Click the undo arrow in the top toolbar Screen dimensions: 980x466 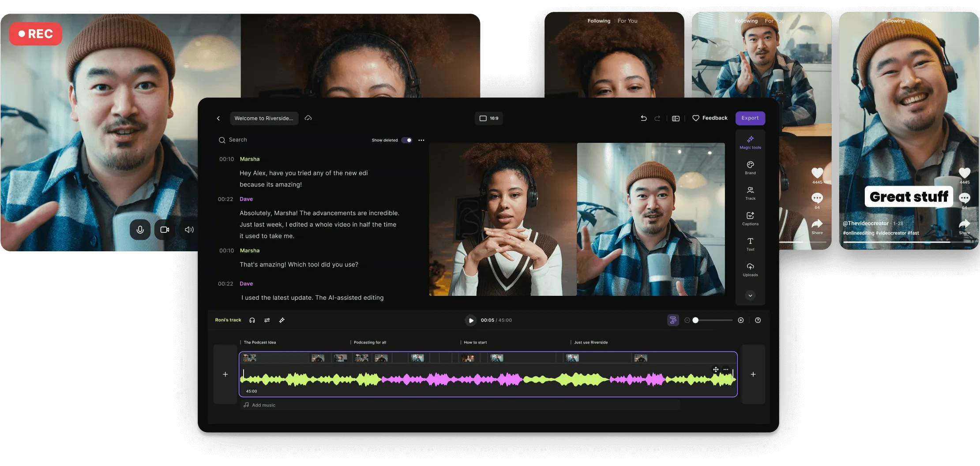point(644,118)
